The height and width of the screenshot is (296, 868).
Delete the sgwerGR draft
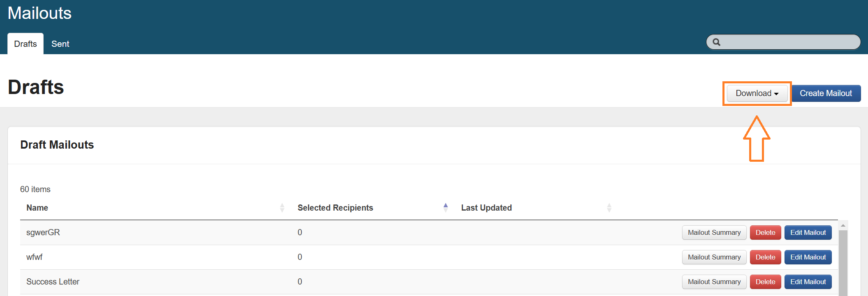(x=765, y=233)
